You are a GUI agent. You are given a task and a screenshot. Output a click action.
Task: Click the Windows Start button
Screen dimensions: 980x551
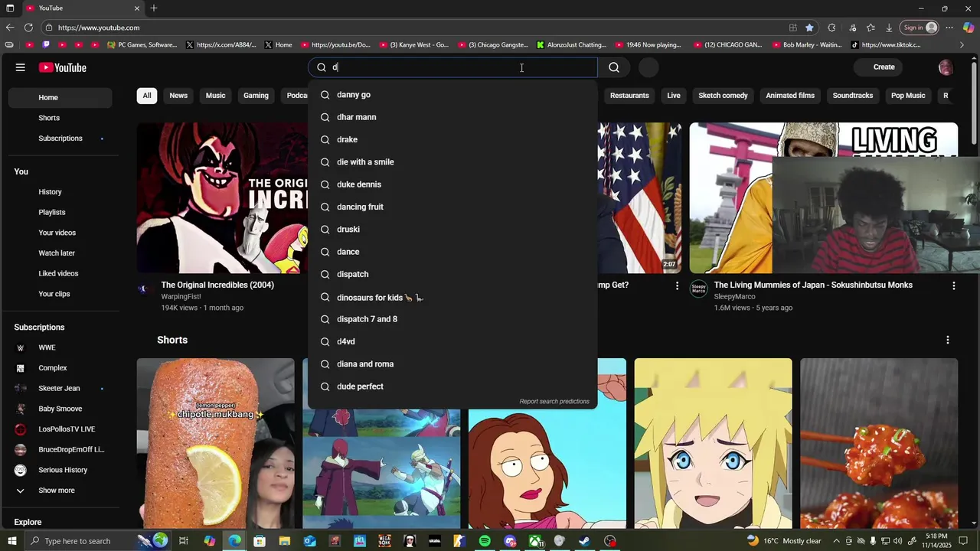click(x=11, y=541)
